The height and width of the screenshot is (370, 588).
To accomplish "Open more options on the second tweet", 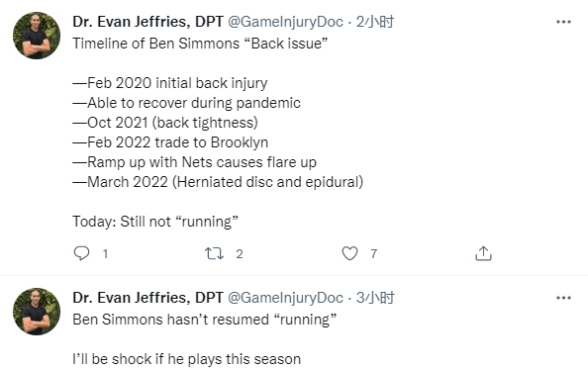I will pos(563,298).
